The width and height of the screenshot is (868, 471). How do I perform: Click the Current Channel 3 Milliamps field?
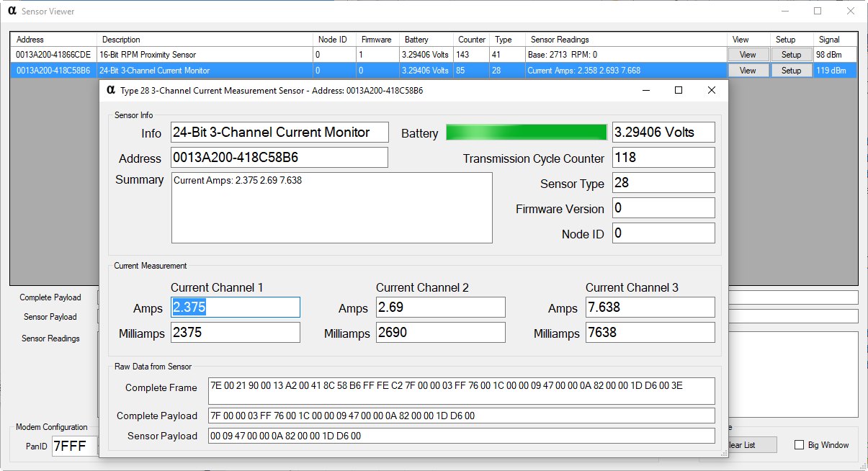pyautogui.click(x=650, y=333)
